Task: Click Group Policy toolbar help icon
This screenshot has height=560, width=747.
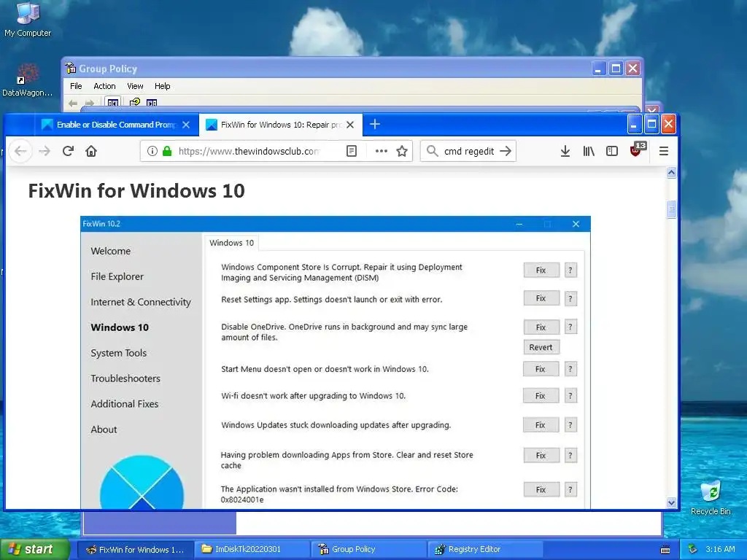Action: click(135, 102)
